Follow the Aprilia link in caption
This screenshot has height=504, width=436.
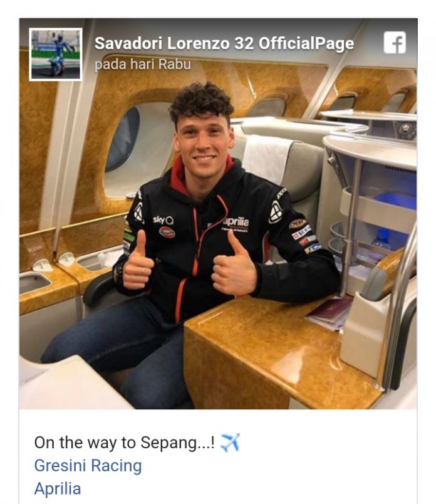[58, 488]
